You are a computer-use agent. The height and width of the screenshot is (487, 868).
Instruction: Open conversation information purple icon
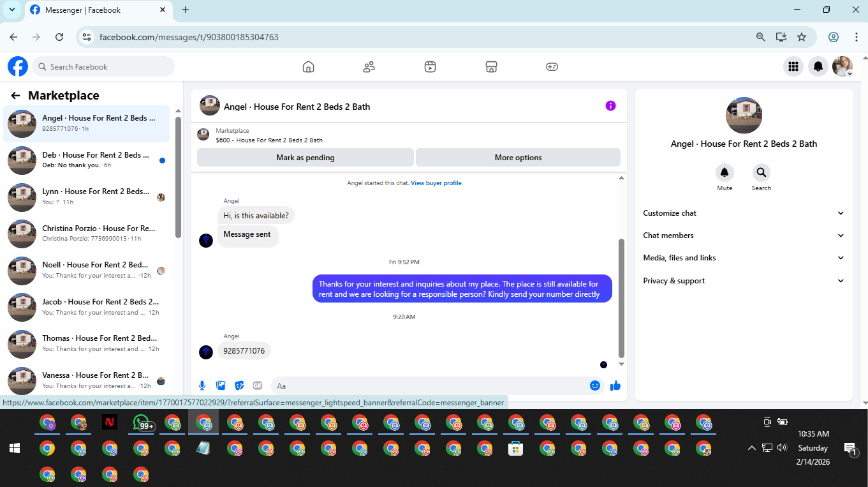(x=610, y=106)
